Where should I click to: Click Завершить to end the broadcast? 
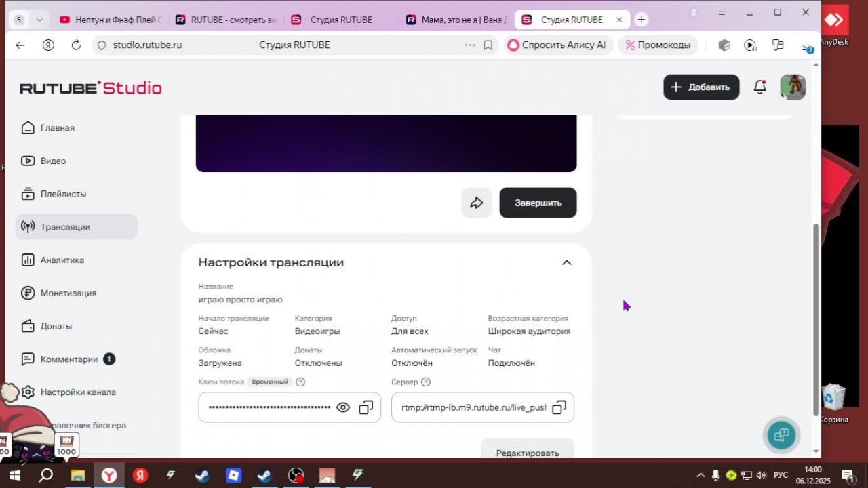[538, 203]
